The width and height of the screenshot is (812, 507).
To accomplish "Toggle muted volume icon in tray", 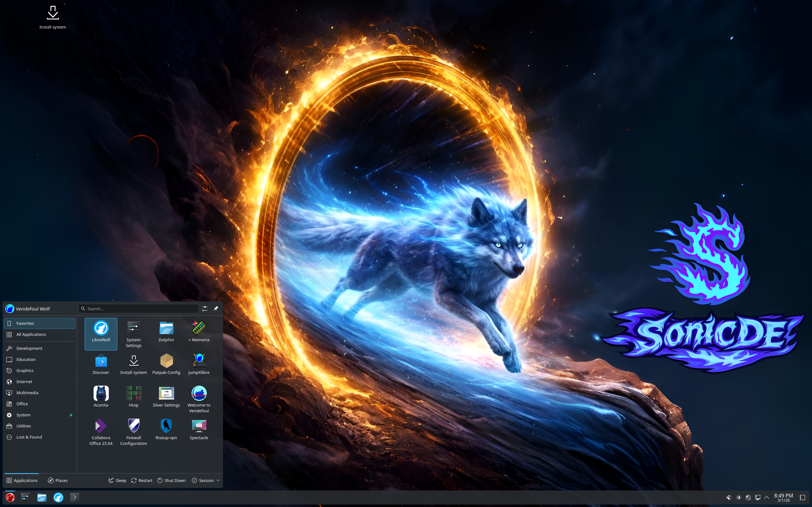I will tap(729, 497).
